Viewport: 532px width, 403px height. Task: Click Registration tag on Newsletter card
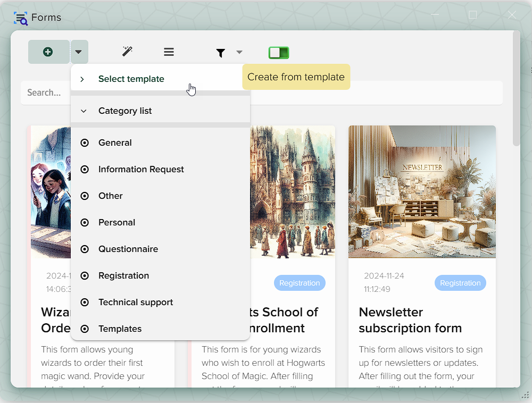click(460, 283)
